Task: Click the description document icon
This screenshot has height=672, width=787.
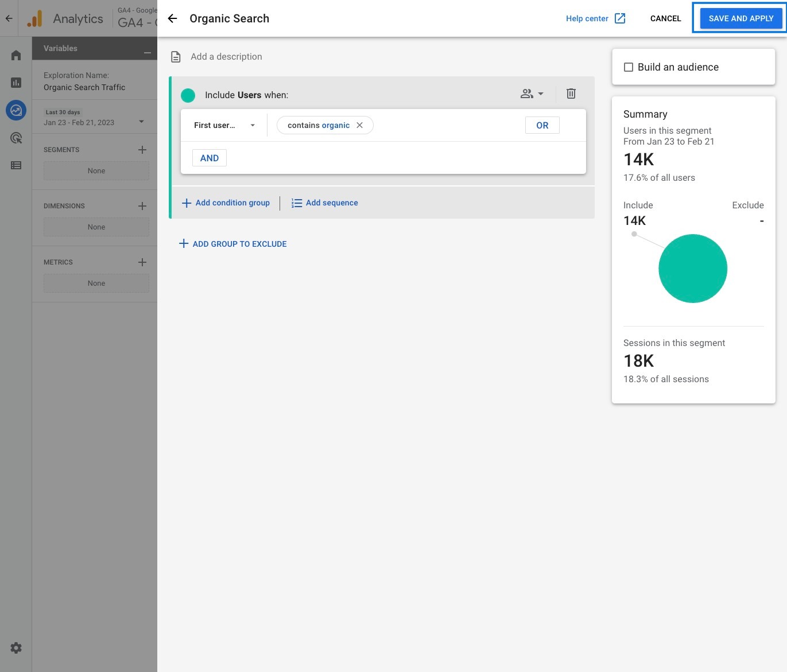Action: (176, 57)
